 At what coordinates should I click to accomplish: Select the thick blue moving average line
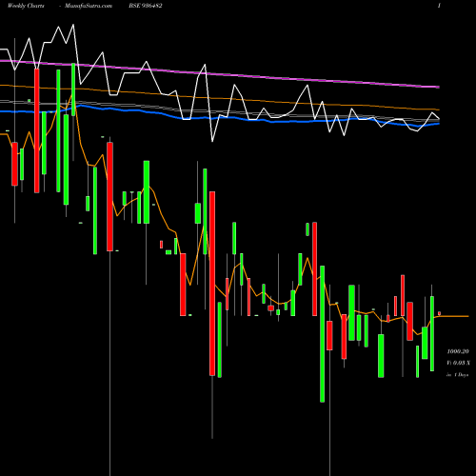pos(220,117)
